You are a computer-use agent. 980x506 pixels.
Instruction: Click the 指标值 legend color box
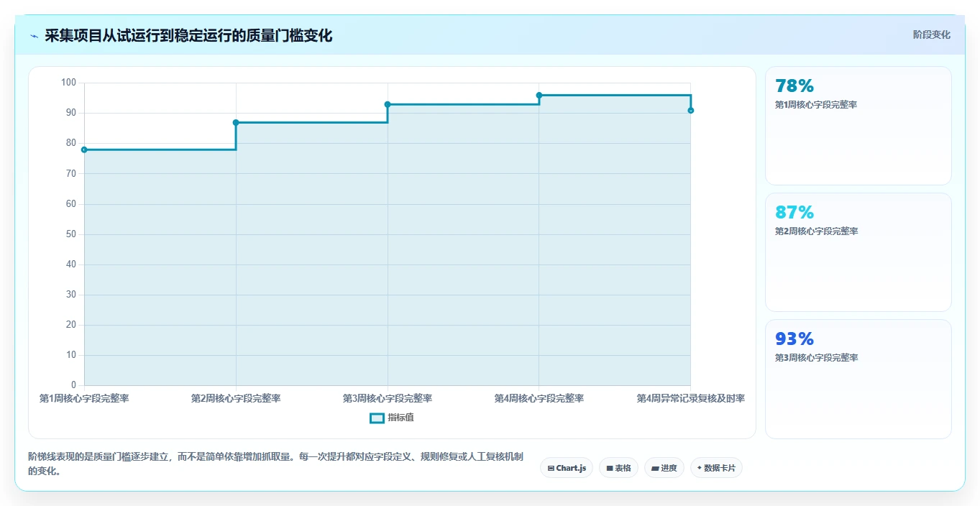(377, 418)
